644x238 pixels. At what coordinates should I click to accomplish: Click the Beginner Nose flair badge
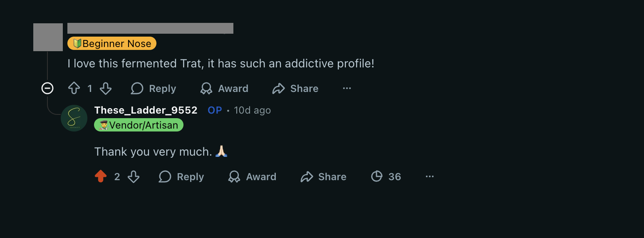point(112,43)
